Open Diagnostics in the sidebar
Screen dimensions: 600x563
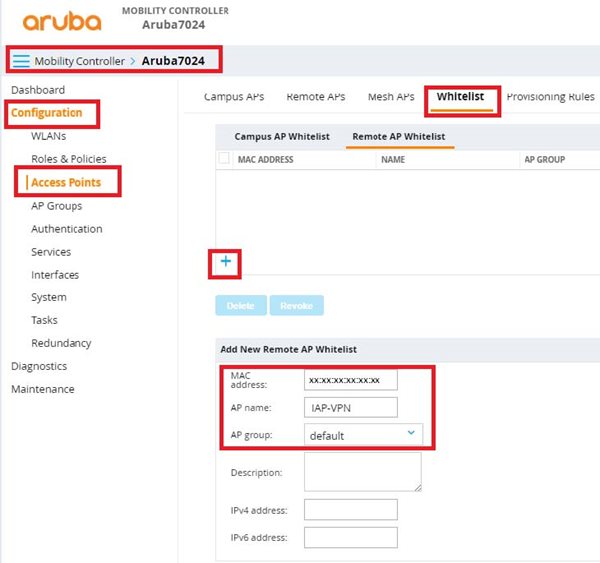pyautogui.click(x=39, y=366)
